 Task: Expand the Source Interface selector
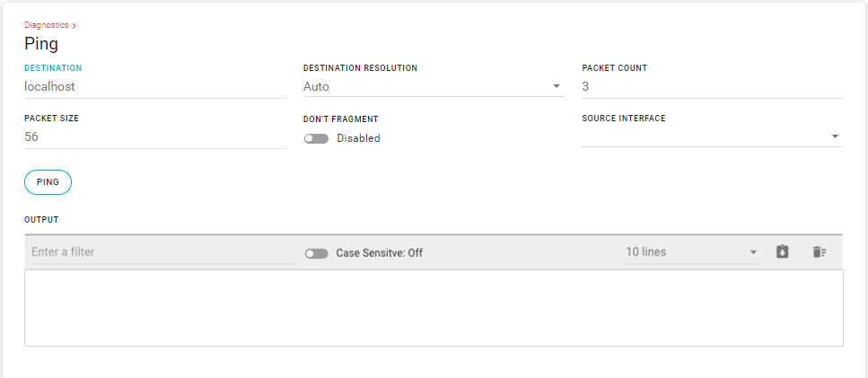(x=713, y=136)
